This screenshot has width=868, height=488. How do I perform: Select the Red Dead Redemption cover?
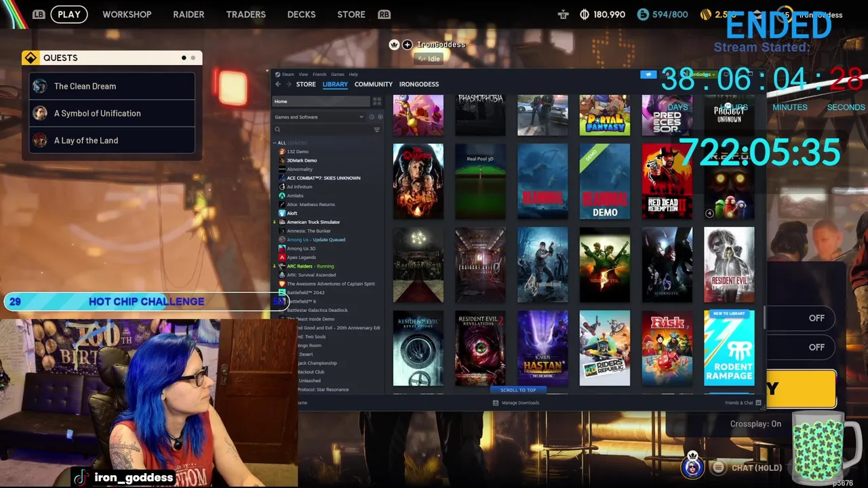point(667,181)
